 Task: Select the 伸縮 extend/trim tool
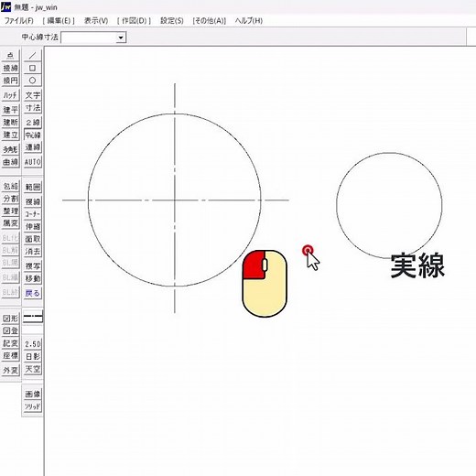click(x=33, y=226)
